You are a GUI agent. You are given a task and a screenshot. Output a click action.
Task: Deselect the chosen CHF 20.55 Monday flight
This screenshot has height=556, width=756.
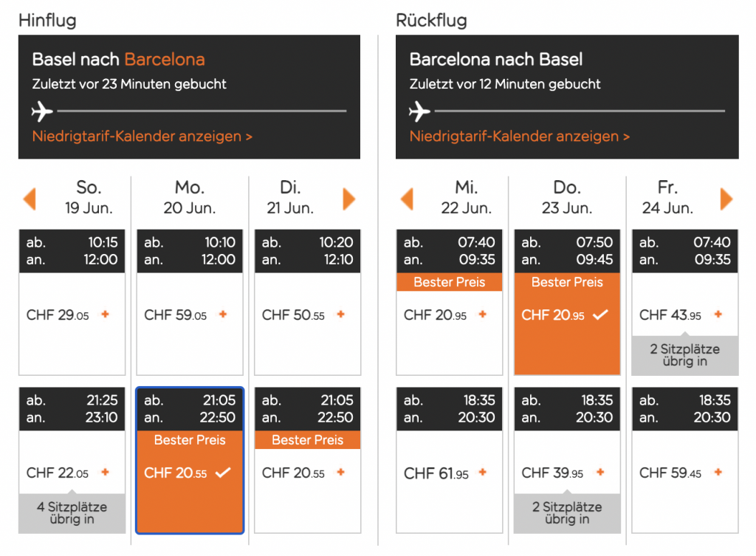(223, 473)
